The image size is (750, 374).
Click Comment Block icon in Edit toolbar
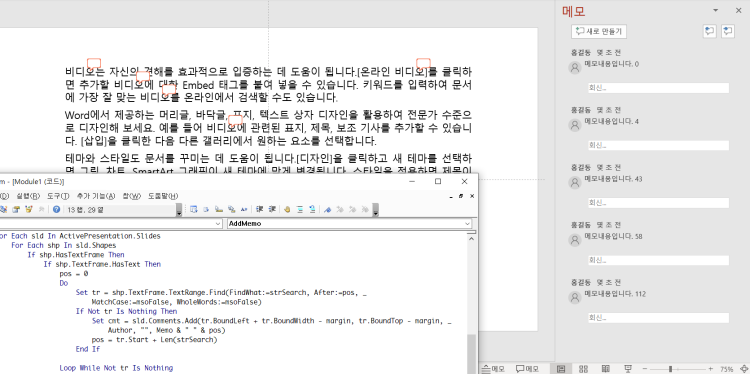pos(300,209)
